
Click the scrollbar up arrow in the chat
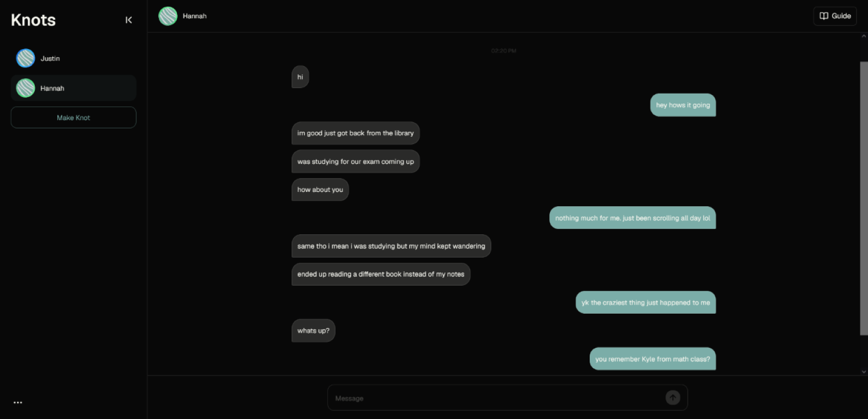pos(864,36)
